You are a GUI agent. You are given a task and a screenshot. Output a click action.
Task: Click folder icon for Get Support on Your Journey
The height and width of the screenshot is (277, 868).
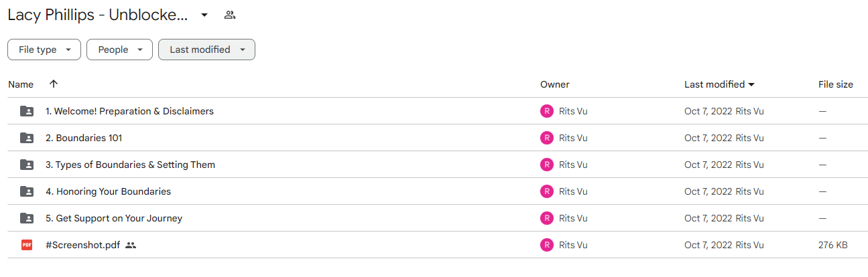click(x=27, y=218)
